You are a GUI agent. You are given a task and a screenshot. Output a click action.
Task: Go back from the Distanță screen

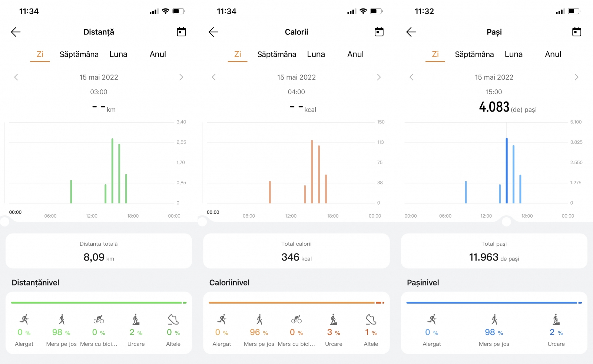pyautogui.click(x=16, y=32)
